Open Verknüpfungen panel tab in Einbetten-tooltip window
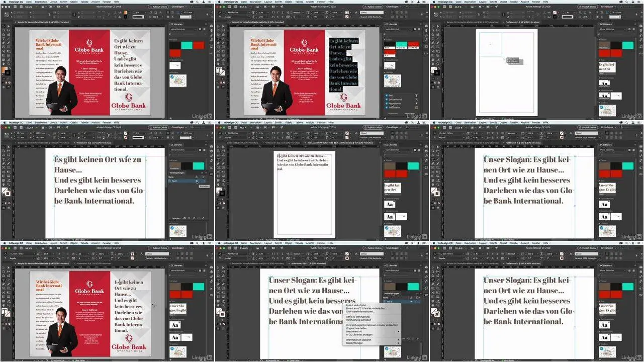 click(x=177, y=173)
